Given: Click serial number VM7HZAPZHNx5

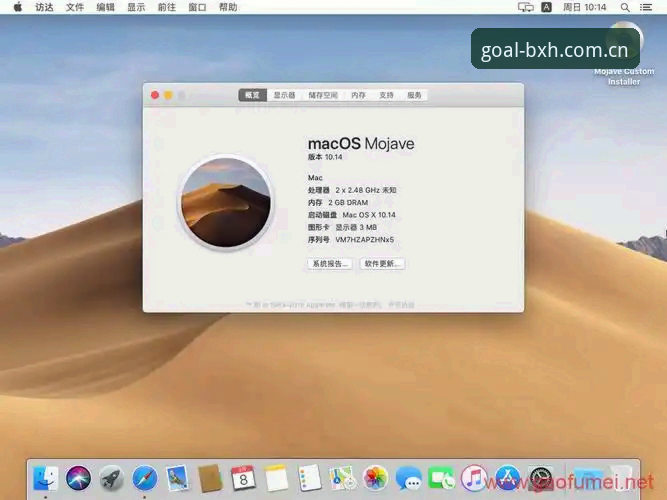Looking at the screenshot, I should 365,240.
